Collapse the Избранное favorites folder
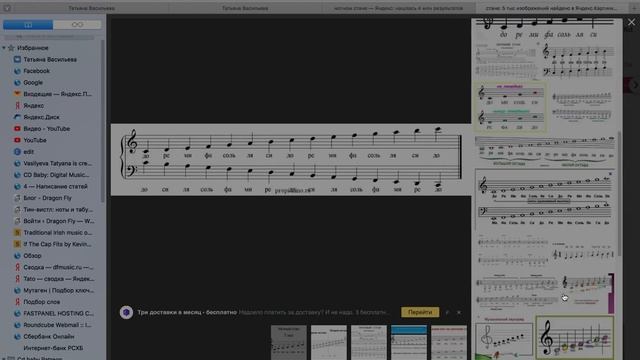The width and height of the screenshot is (640, 360). click(4, 48)
